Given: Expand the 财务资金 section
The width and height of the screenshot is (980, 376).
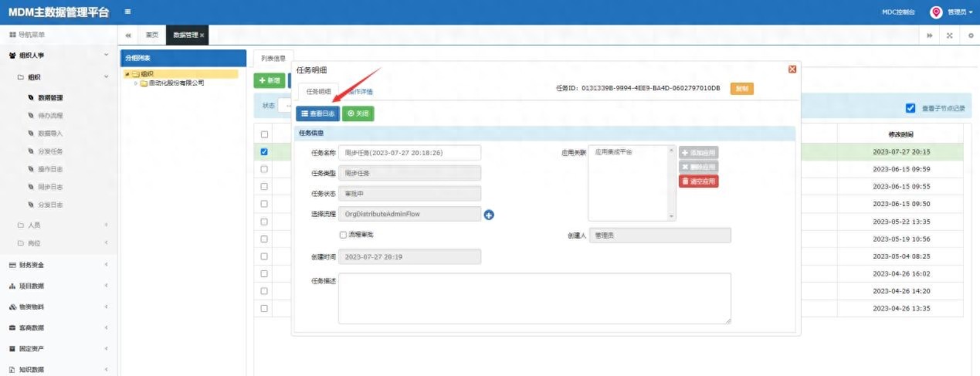Looking at the screenshot, I should coord(106,265).
